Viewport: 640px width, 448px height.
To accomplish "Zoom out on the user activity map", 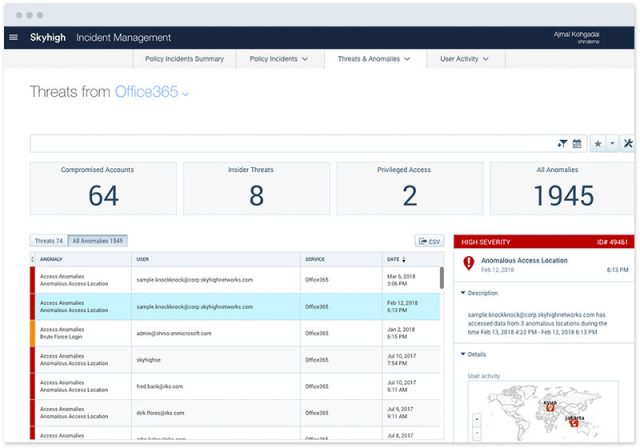I will click(x=476, y=432).
